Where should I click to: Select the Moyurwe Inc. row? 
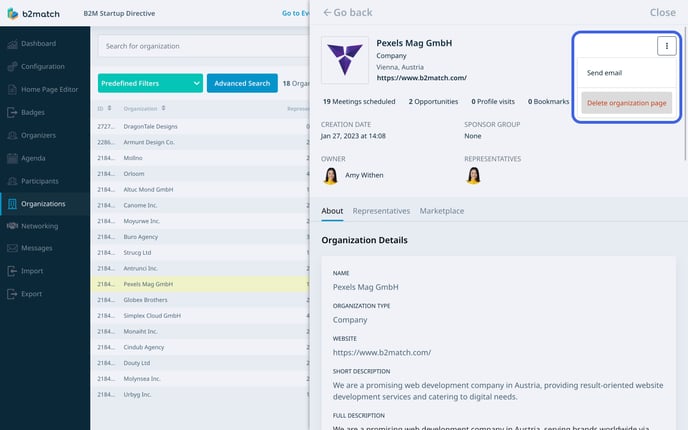200,221
